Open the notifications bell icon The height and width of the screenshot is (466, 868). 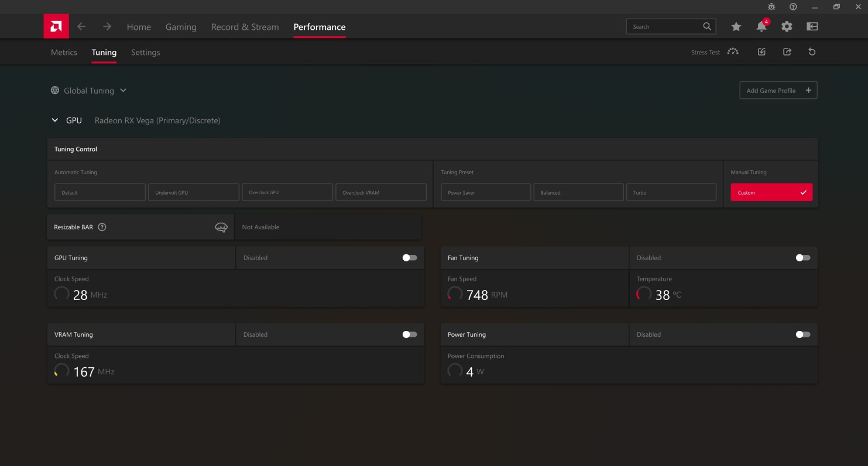coord(761,27)
